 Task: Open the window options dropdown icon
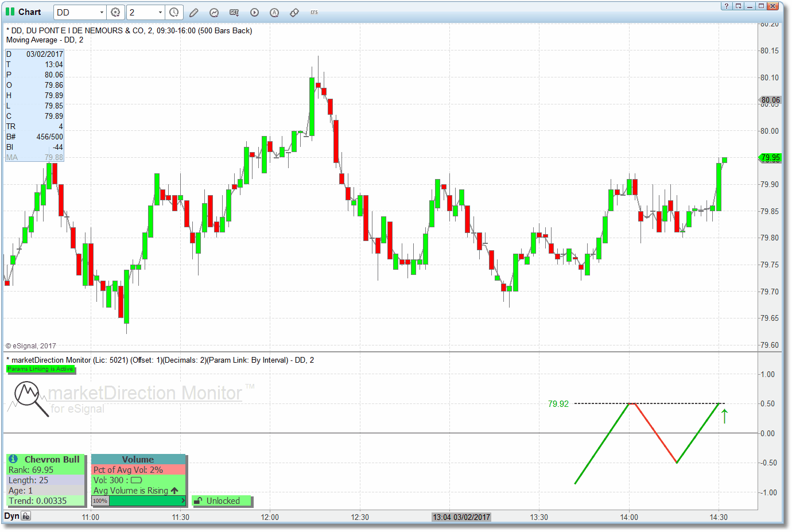[x=739, y=6]
